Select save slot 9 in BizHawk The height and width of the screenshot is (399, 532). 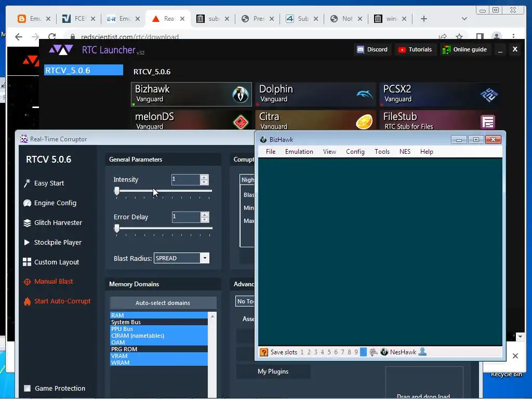(356, 352)
